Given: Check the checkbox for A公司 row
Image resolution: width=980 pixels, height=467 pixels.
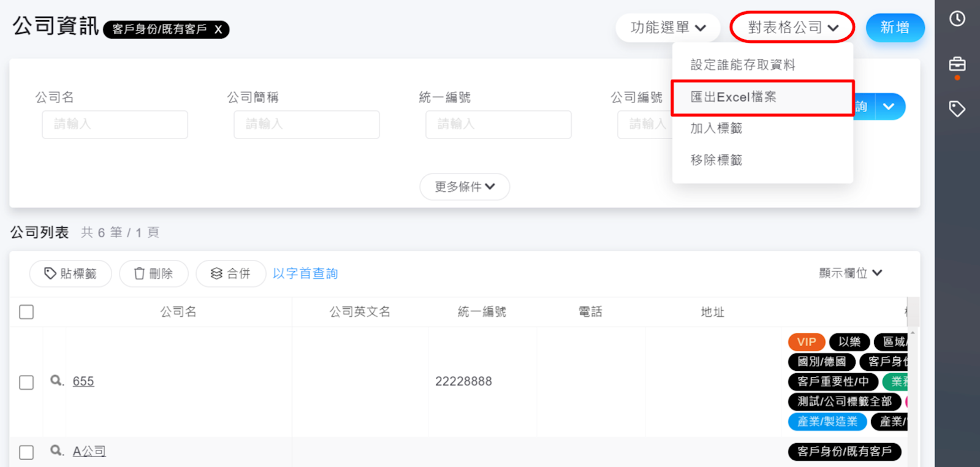Looking at the screenshot, I should (x=26, y=452).
